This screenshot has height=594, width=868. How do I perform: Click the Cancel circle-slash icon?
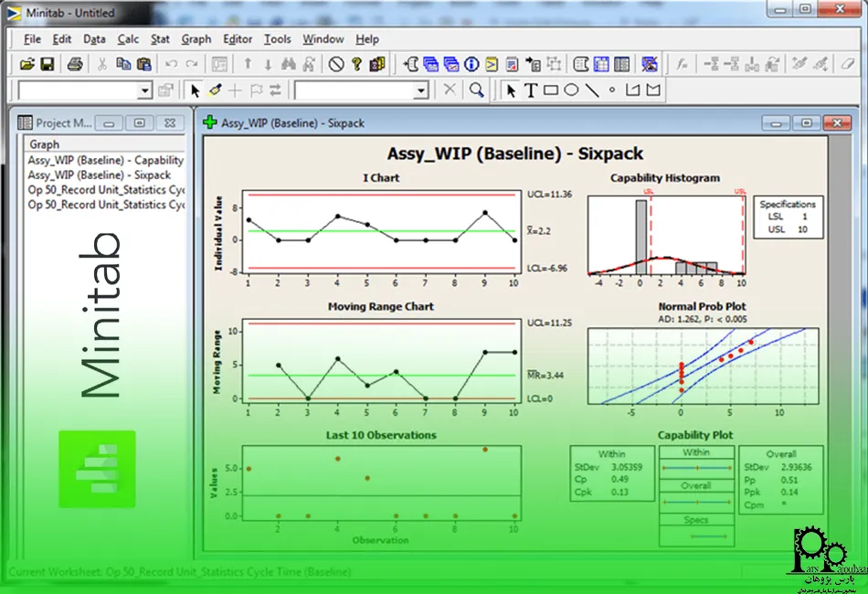[336, 64]
